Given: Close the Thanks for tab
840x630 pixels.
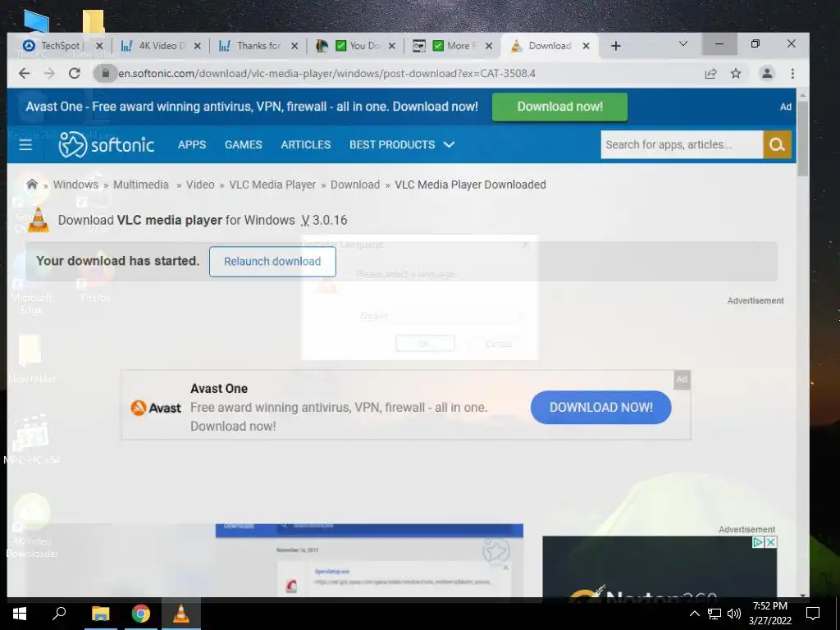Looking at the screenshot, I should [294, 46].
